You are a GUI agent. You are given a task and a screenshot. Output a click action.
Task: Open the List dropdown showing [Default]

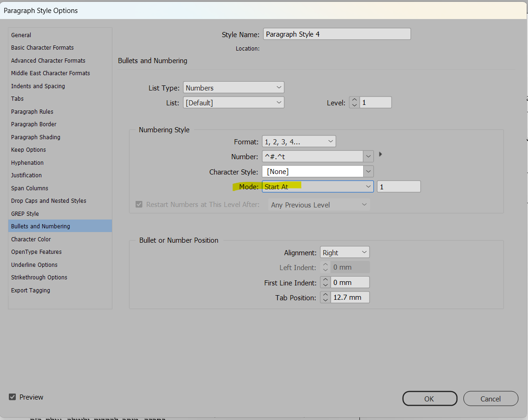coord(234,102)
